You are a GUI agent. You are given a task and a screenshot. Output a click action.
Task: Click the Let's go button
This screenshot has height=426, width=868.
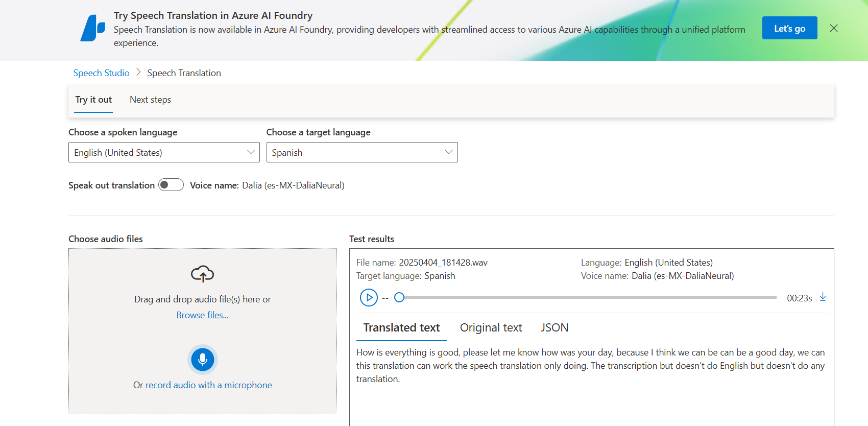click(789, 28)
